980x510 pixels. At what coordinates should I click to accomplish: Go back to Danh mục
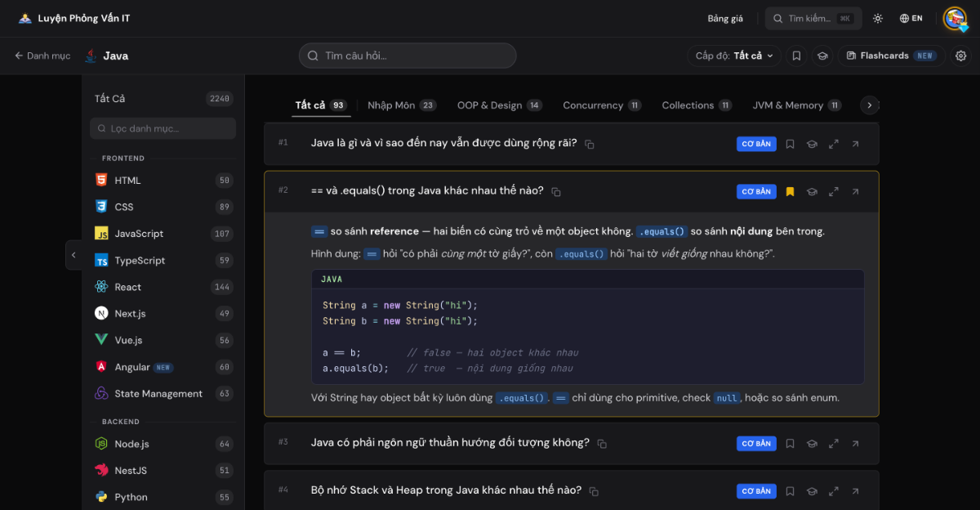[x=42, y=56]
